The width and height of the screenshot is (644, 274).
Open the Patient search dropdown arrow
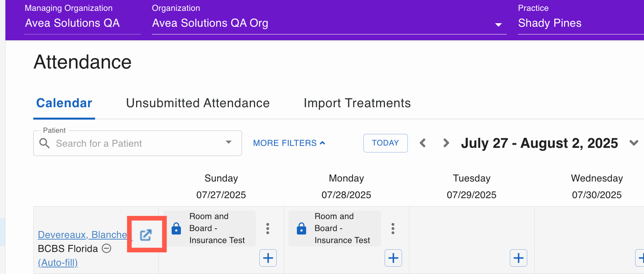click(228, 142)
